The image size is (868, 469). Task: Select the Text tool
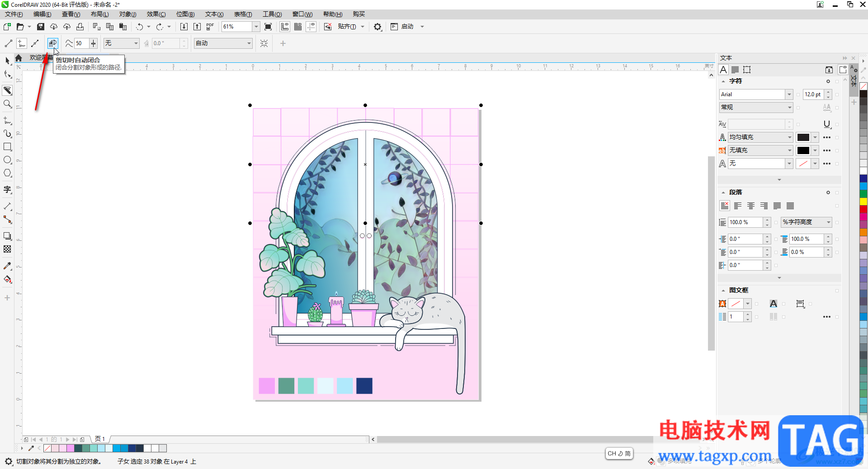(7, 190)
